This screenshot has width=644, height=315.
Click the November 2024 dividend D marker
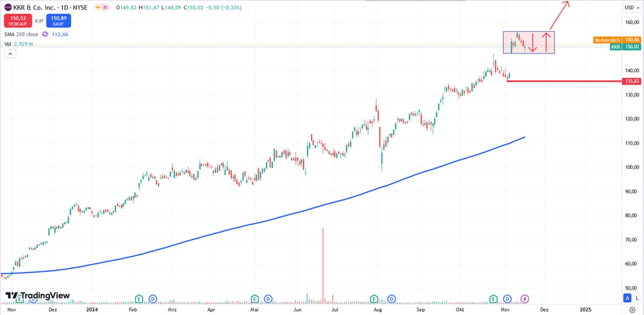pos(508,299)
